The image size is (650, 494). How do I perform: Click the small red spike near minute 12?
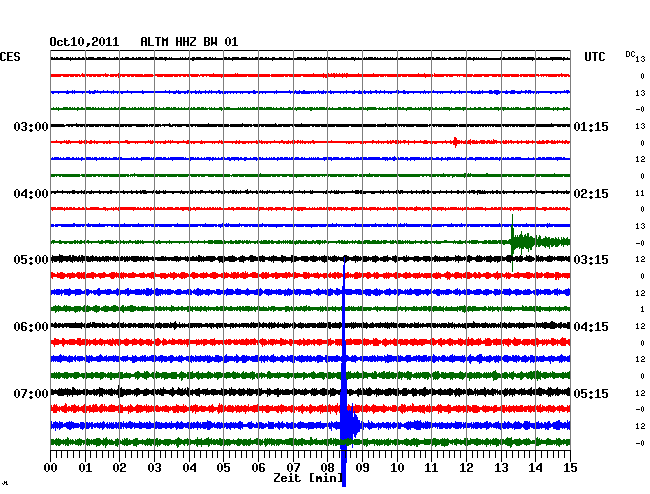coord(456,142)
